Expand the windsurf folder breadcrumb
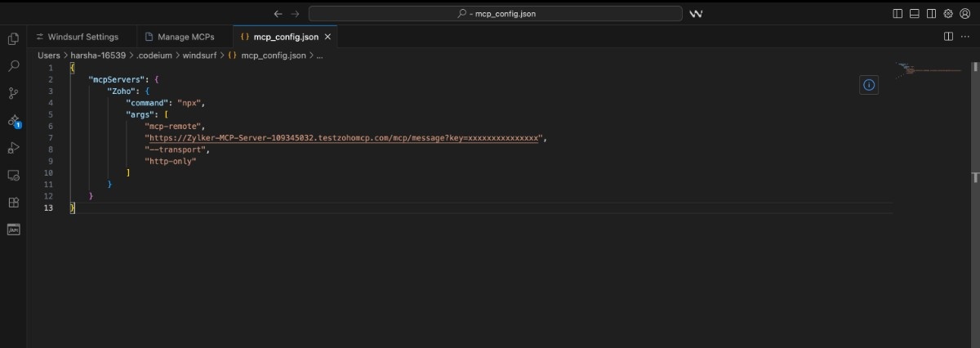The image size is (980, 348). (199, 56)
